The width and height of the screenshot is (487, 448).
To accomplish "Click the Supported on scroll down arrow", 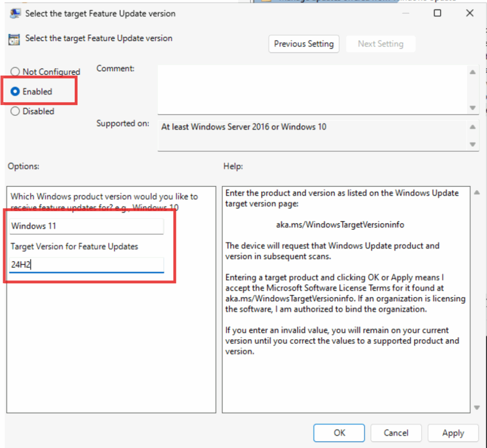I will pyautogui.click(x=472, y=144).
